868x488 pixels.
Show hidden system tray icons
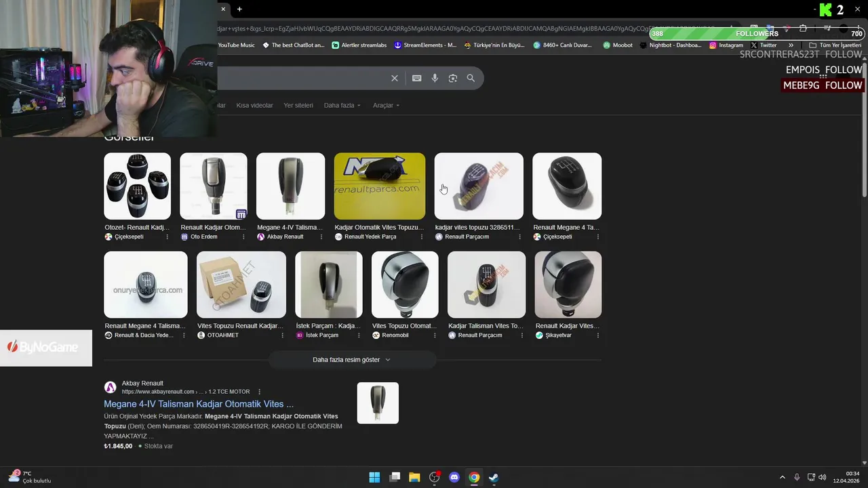click(x=782, y=477)
